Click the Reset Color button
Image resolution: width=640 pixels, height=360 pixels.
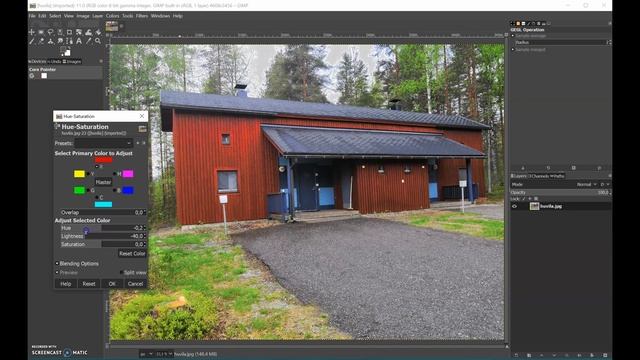pos(132,253)
